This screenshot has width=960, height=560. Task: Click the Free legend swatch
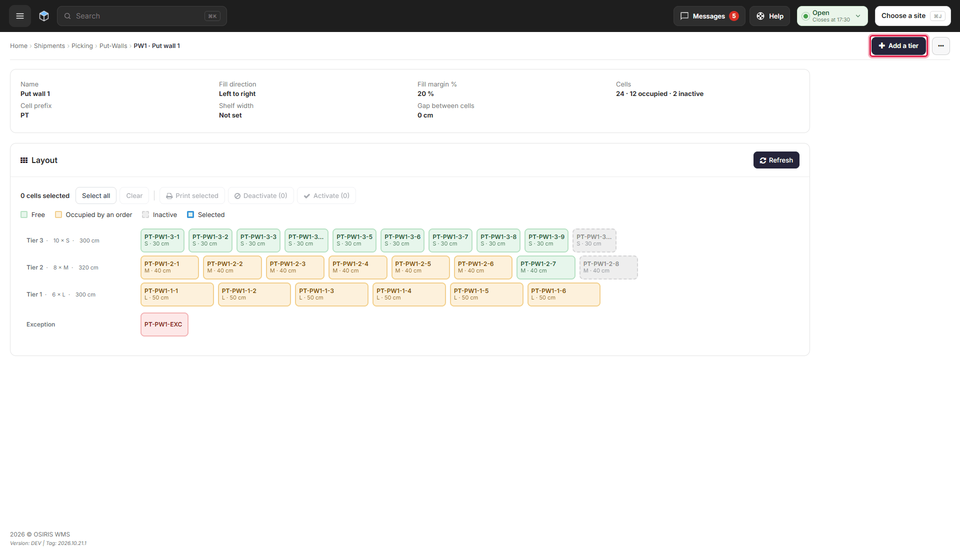[x=24, y=214]
